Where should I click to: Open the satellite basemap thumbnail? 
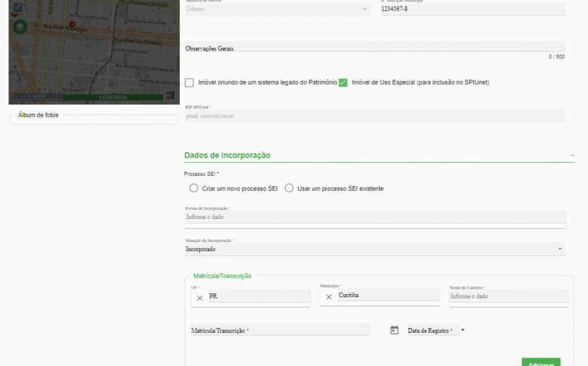coord(171,95)
